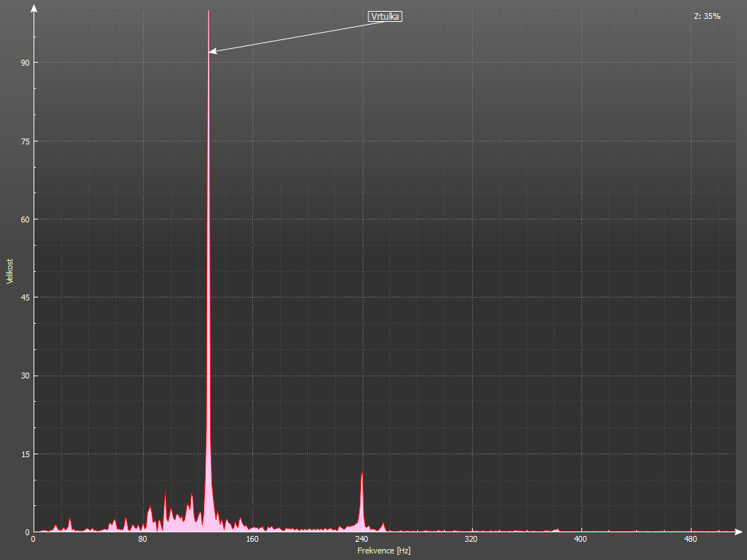Image resolution: width=747 pixels, height=560 pixels.
Task: Select the Velikost vertical axis title
Action: coord(9,271)
